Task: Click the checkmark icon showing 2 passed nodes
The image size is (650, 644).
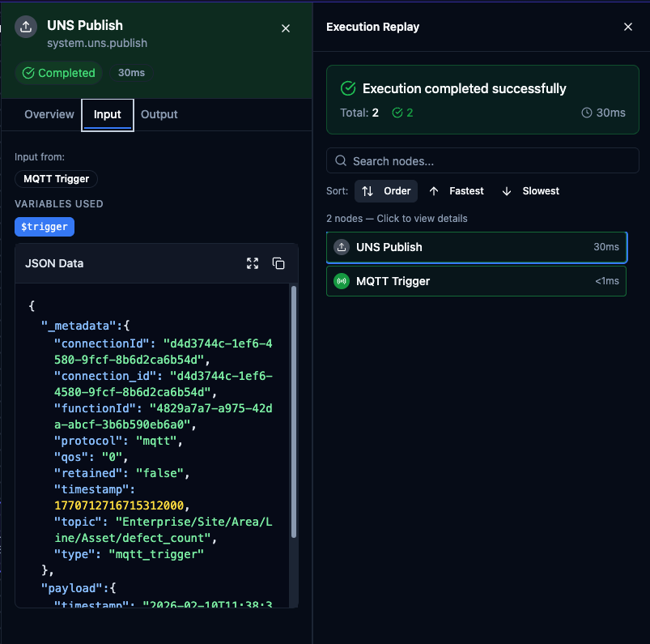Action: point(397,113)
